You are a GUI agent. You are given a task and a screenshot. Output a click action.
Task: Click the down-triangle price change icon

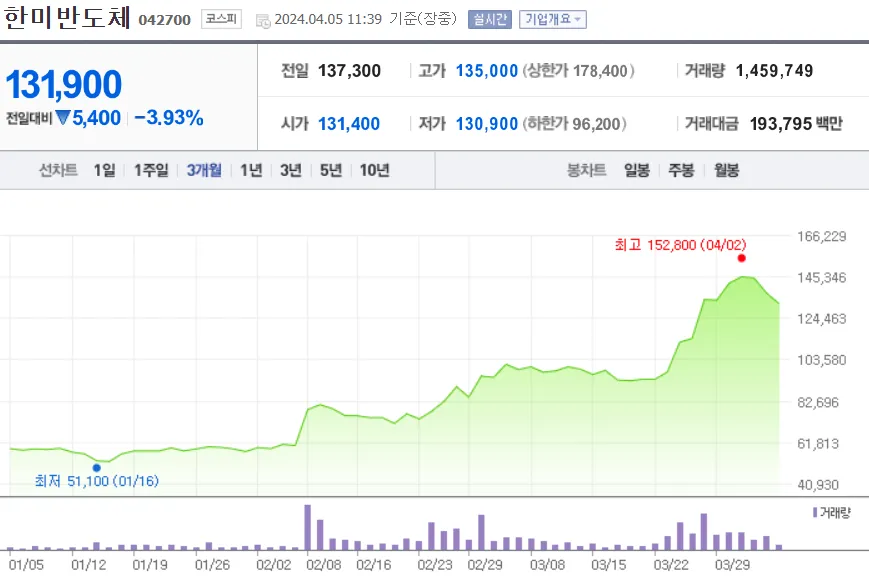pyautogui.click(x=63, y=118)
